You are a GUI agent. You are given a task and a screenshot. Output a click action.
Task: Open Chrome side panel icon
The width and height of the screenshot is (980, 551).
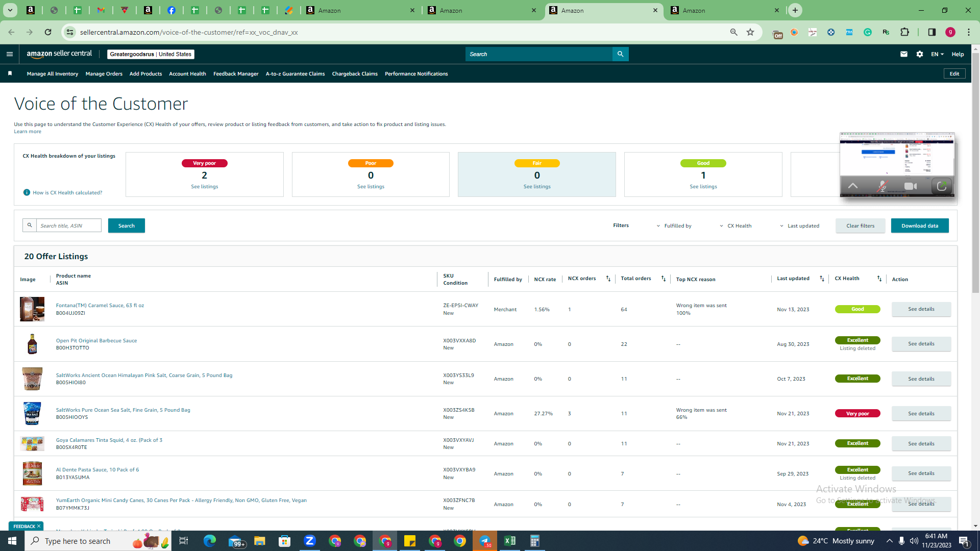tap(932, 32)
